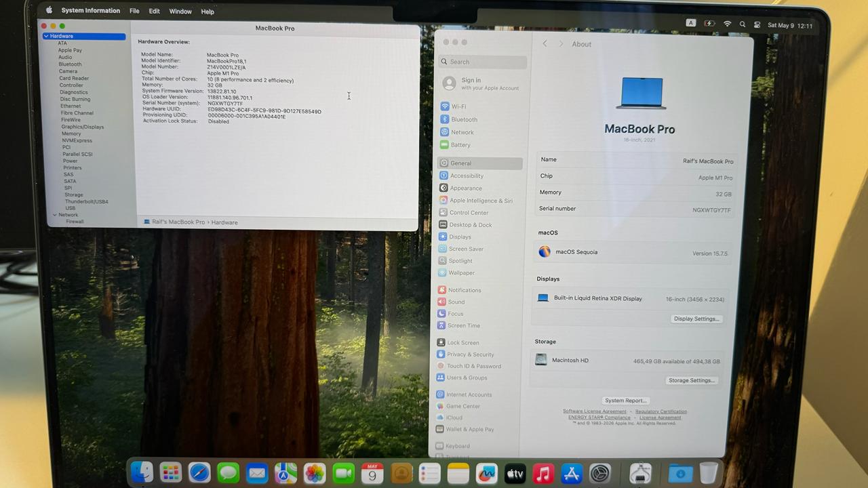Open Notes app in the Dock
The image size is (868, 488).
[x=458, y=473]
